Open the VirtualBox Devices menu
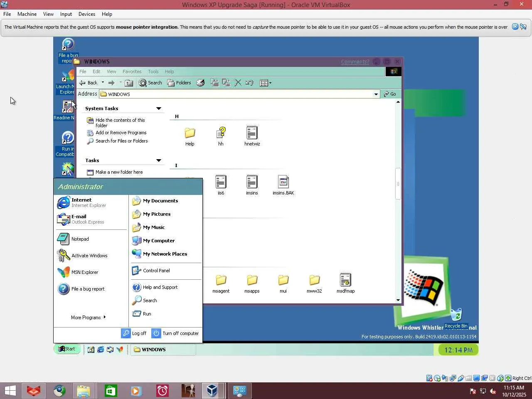Viewport: 532px width, 399px height. click(x=87, y=14)
